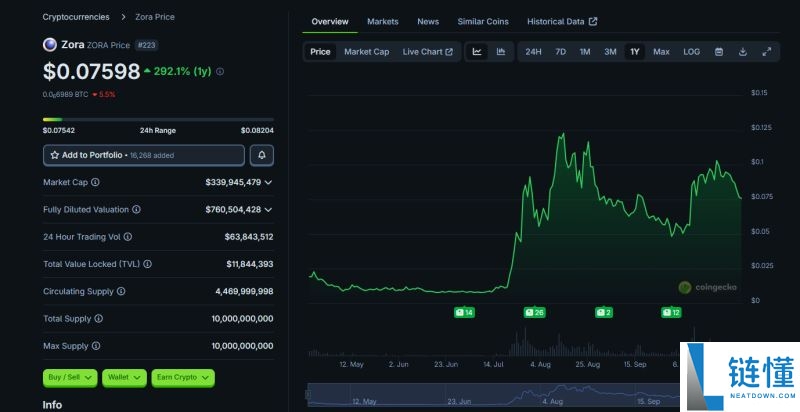
Task: Select the line chart icon
Action: pyautogui.click(x=477, y=52)
